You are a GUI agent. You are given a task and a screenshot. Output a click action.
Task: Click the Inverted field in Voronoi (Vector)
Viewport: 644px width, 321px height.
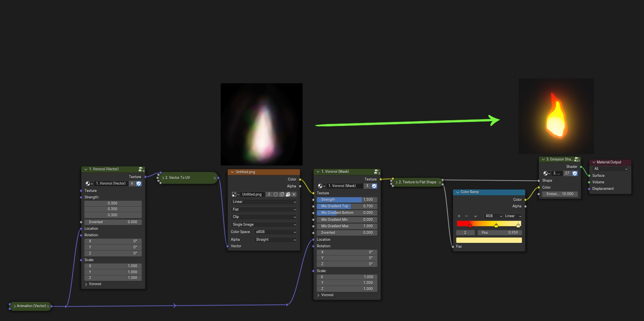click(x=113, y=222)
